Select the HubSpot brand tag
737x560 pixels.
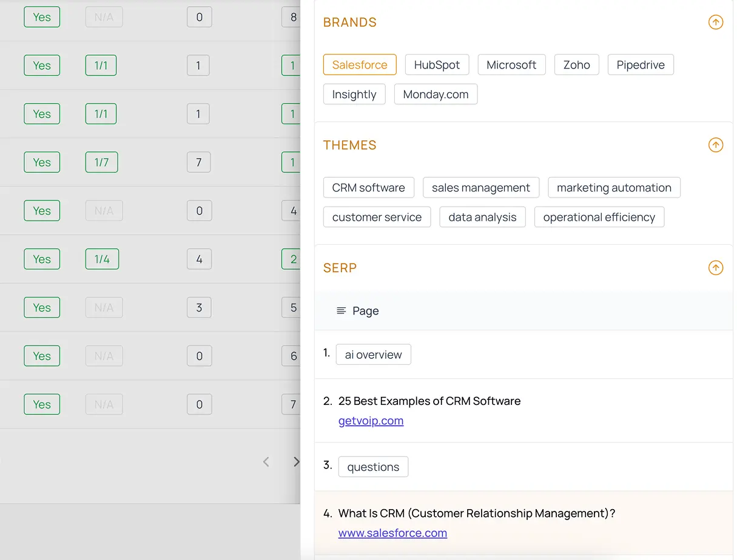pos(437,65)
